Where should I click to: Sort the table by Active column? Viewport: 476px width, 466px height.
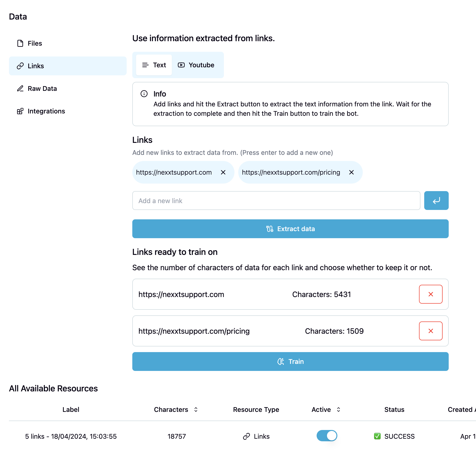tap(339, 410)
